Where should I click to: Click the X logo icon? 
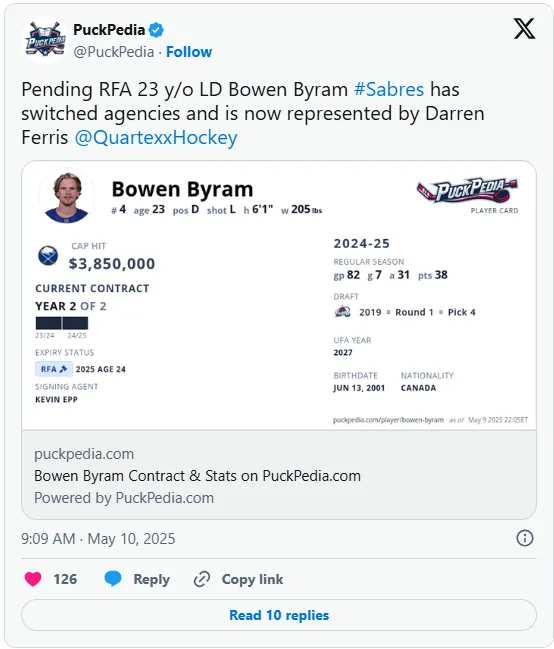pyautogui.click(x=524, y=29)
